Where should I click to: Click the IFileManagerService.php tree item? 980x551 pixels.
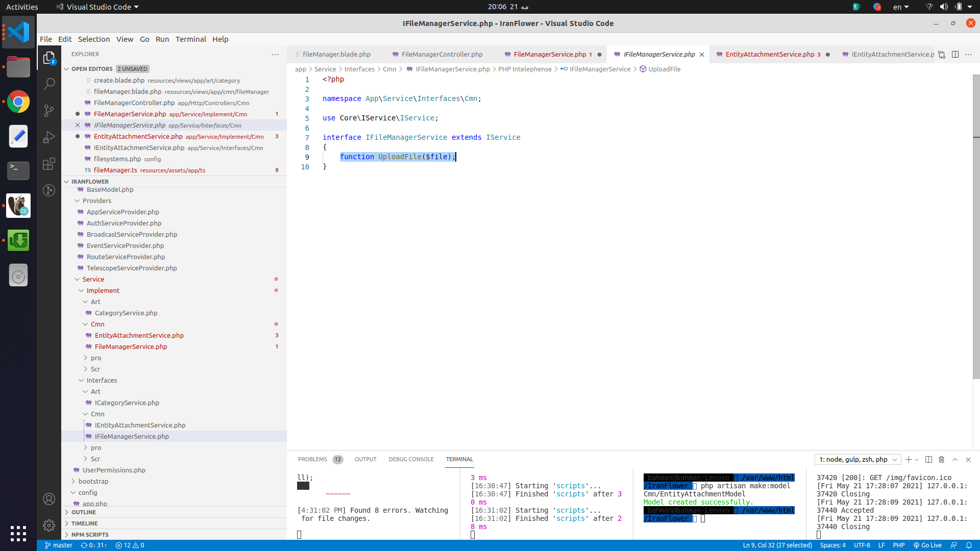132,436
